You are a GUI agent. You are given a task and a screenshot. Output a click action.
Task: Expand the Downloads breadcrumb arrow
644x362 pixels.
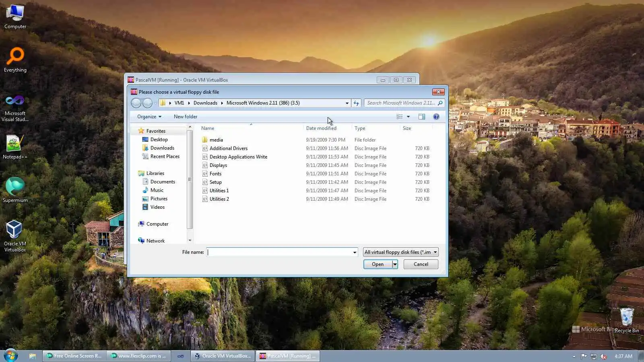pos(222,103)
